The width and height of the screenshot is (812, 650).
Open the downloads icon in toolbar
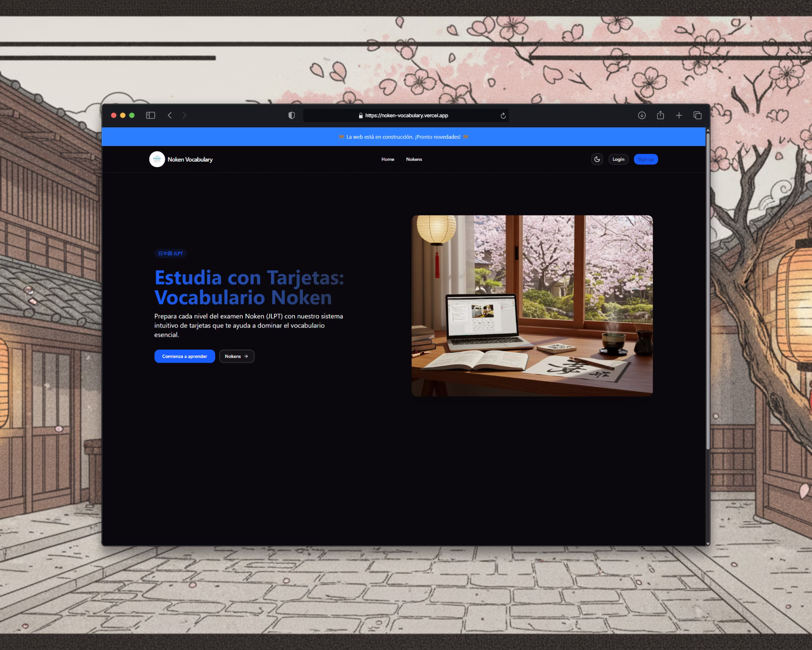[642, 115]
